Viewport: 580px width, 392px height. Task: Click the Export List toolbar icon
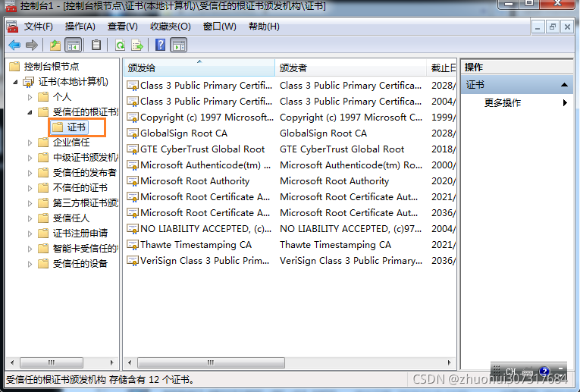coord(137,45)
